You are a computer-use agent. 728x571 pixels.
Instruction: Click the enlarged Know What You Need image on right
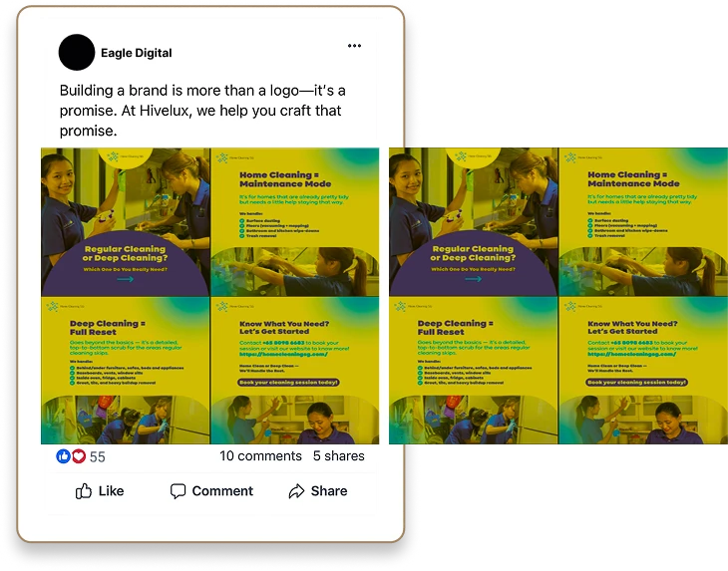tap(643, 371)
